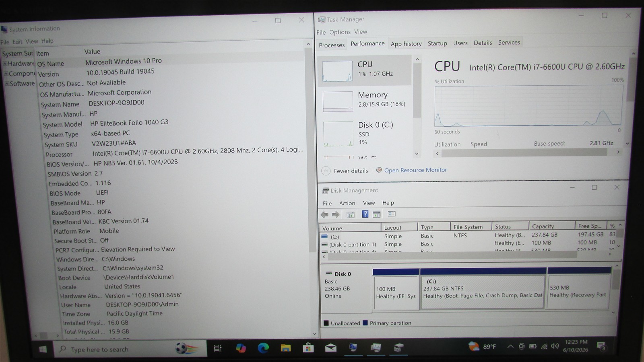Viewport: 644px width, 362px height.
Task: Open the Windows Start menu
Action: click(43, 349)
